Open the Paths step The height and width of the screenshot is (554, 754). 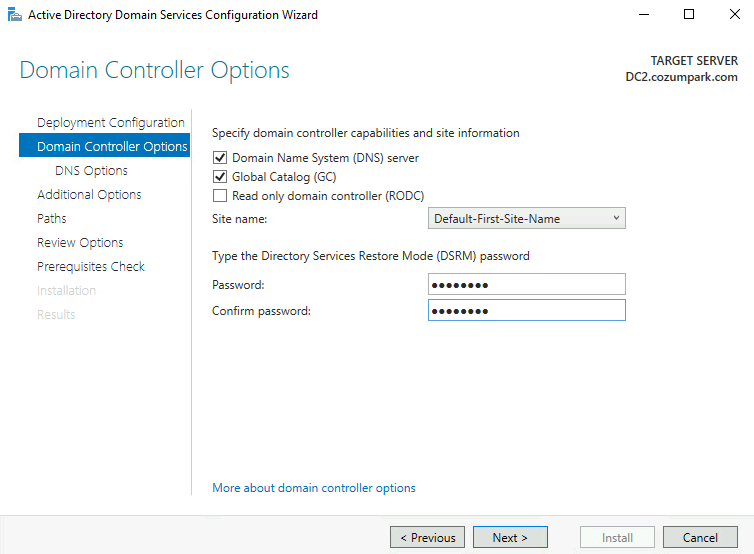click(x=51, y=218)
